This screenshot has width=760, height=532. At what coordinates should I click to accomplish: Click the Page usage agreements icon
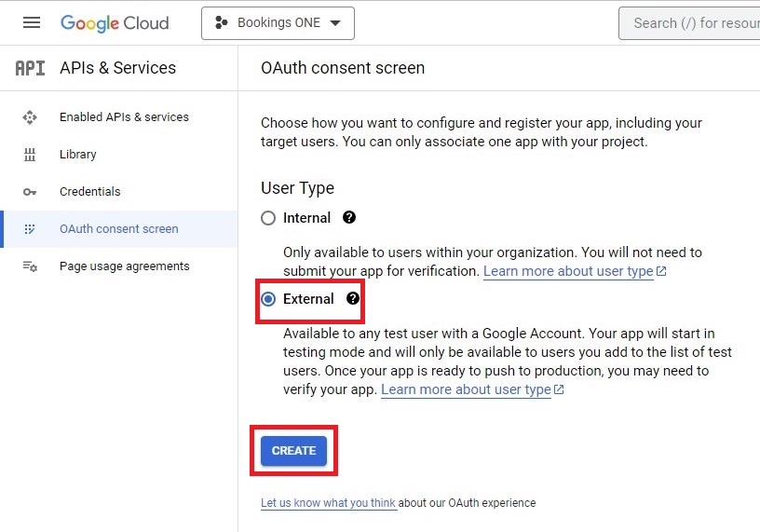click(x=30, y=266)
